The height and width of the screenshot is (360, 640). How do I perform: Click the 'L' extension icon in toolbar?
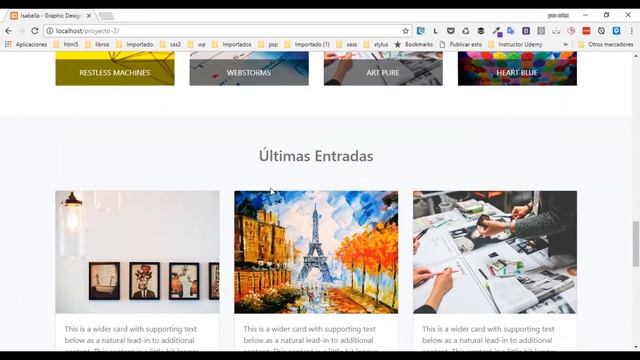click(436, 31)
